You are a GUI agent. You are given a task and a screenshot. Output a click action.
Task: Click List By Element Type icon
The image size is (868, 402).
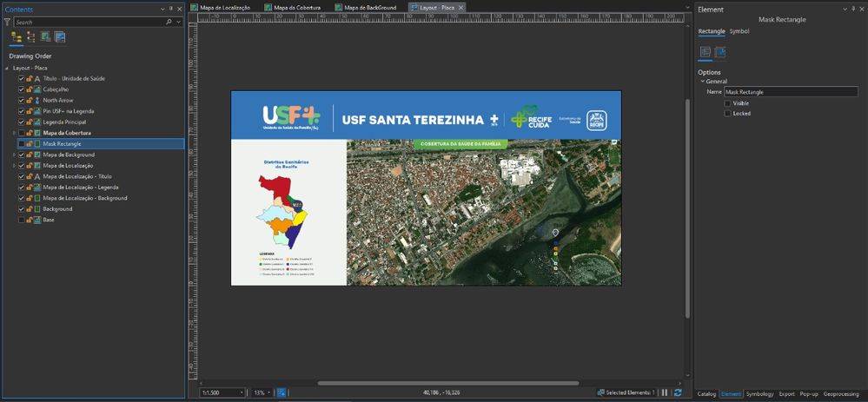point(31,37)
